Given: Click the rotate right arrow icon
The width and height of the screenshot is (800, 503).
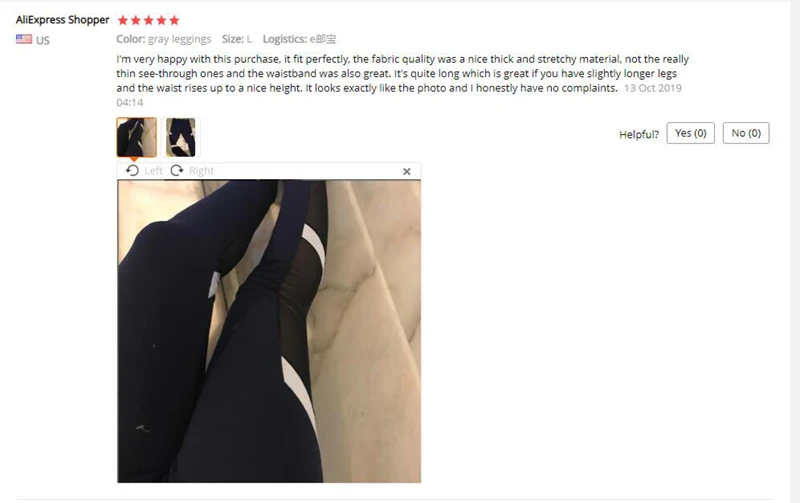Looking at the screenshot, I should 177,170.
